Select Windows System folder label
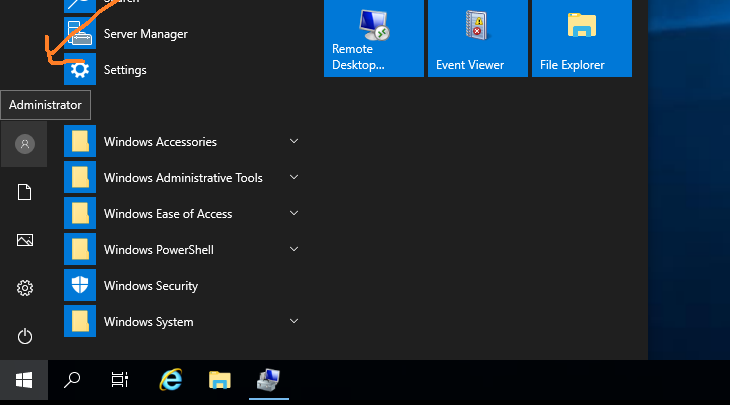 point(149,322)
